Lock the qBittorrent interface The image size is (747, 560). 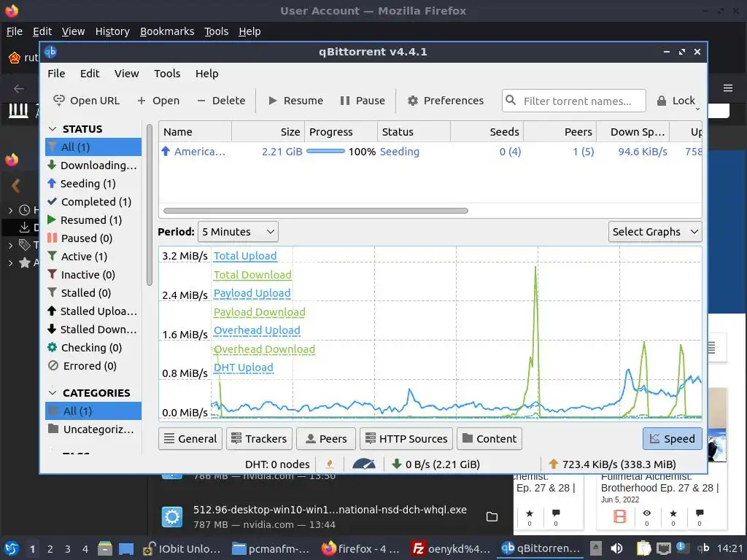(676, 101)
